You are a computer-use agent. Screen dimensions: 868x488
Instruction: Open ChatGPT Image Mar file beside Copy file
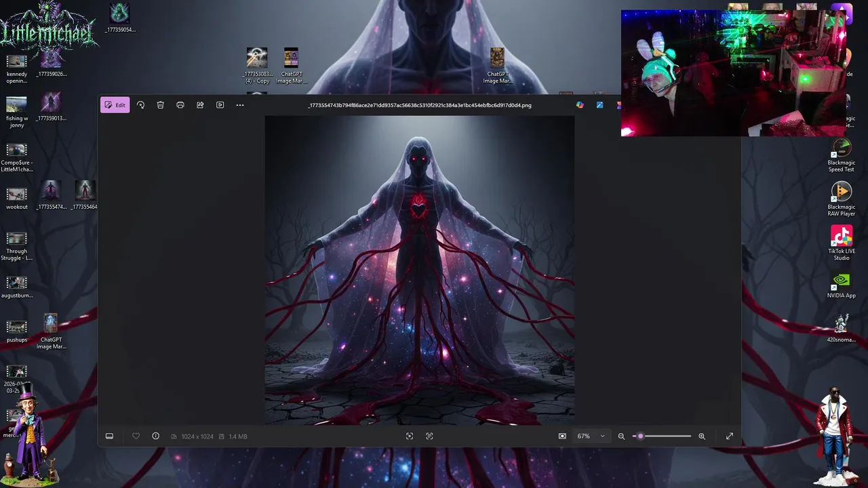pyautogui.click(x=292, y=66)
